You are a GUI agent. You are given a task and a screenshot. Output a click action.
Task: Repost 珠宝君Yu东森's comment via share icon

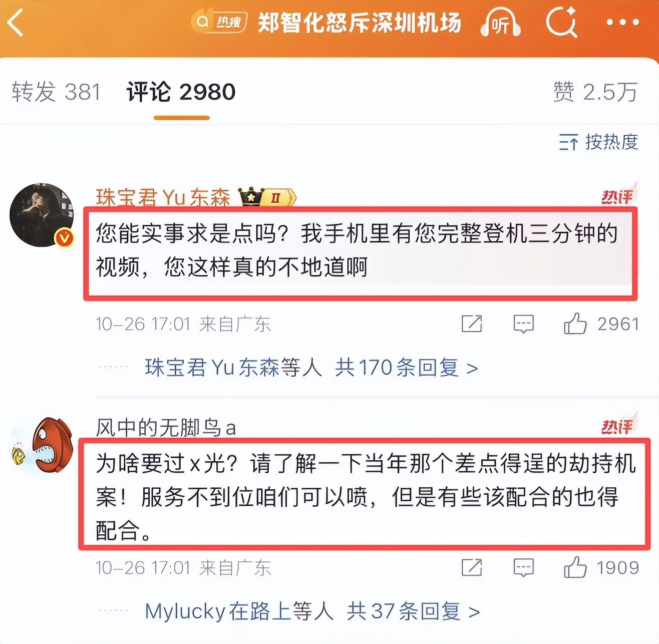471,324
